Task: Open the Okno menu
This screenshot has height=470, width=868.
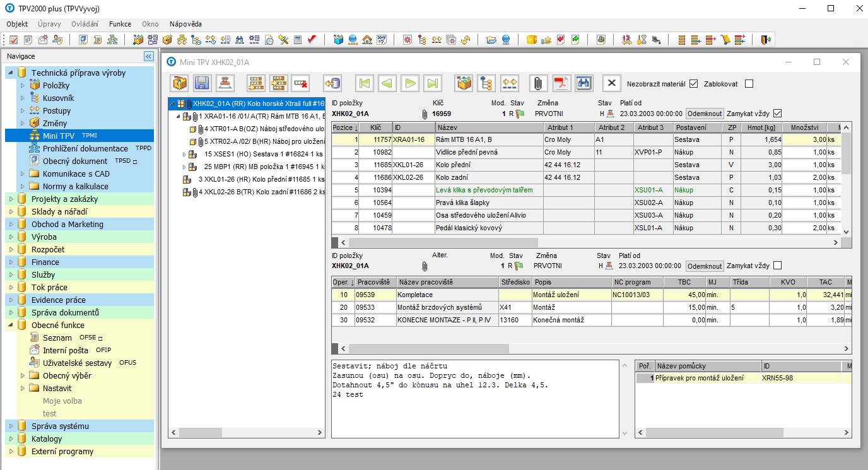Action: (x=150, y=24)
